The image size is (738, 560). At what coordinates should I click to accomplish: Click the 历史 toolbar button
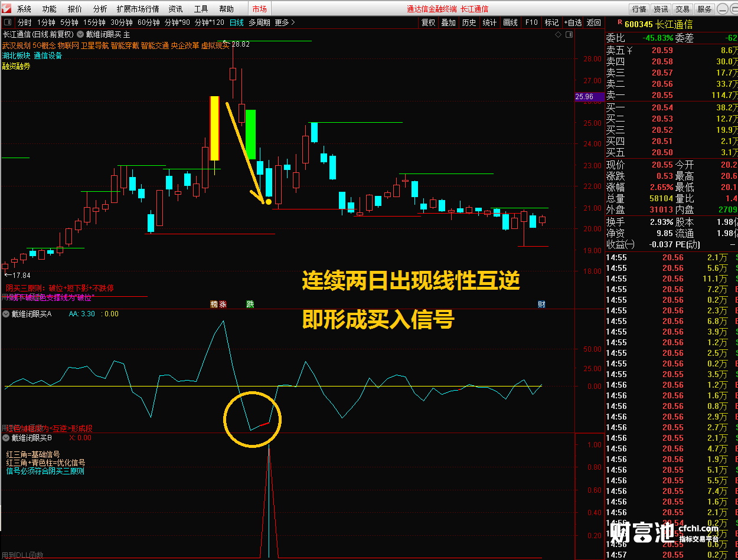coord(469,22)
